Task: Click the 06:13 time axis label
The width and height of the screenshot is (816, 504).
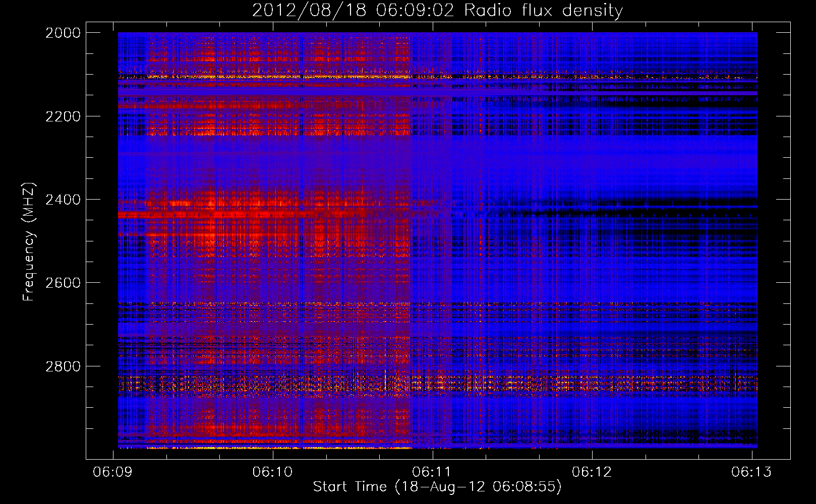Action: coord(751,472)
